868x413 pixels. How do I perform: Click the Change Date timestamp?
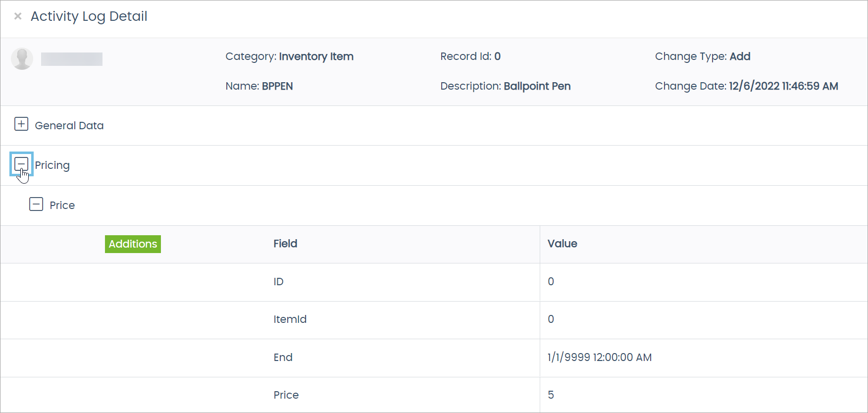783,86
